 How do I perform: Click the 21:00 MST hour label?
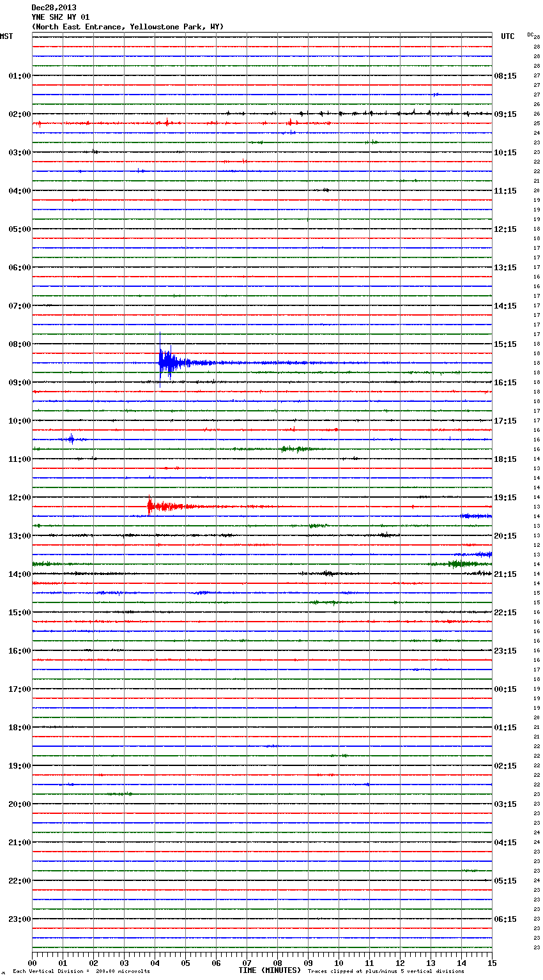click(x=20, y=843)
